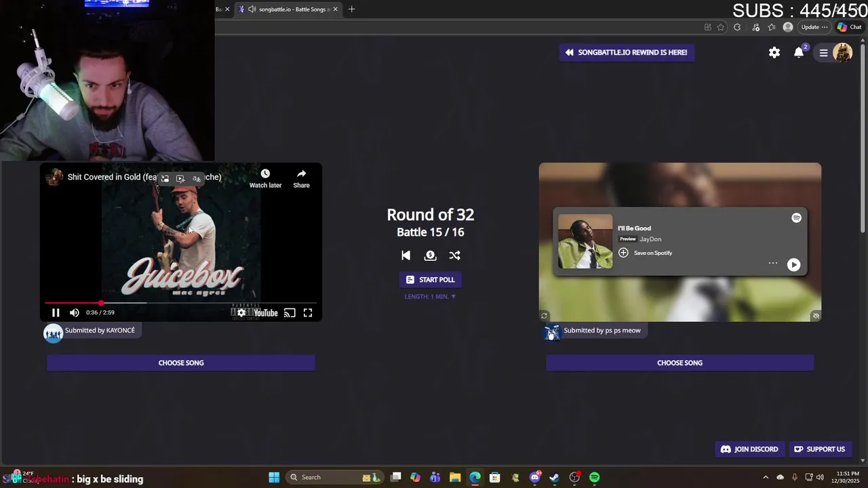Viewport: 868px width, 488px height.
Task: Expand the poll Length dropdown
Action: point(430,296)
